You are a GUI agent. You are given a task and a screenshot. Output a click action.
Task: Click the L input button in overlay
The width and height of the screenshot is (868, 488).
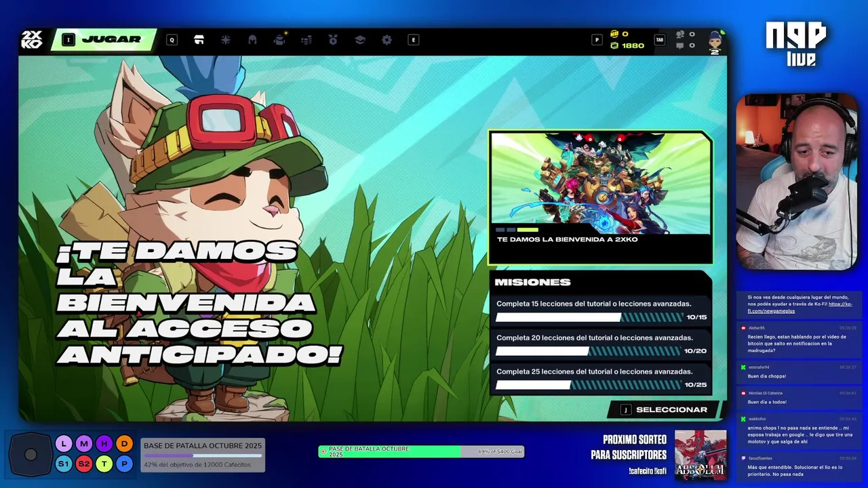(63, 444)
